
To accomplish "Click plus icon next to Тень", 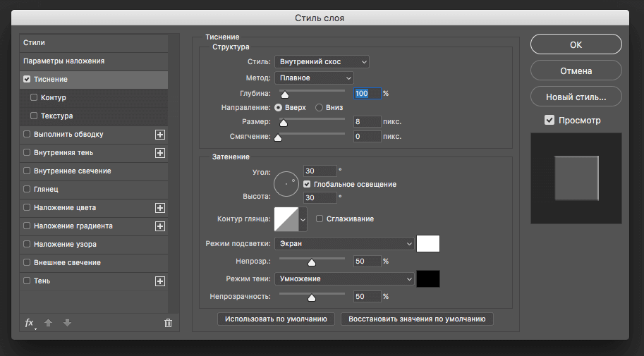I will [x=160, y=281].
